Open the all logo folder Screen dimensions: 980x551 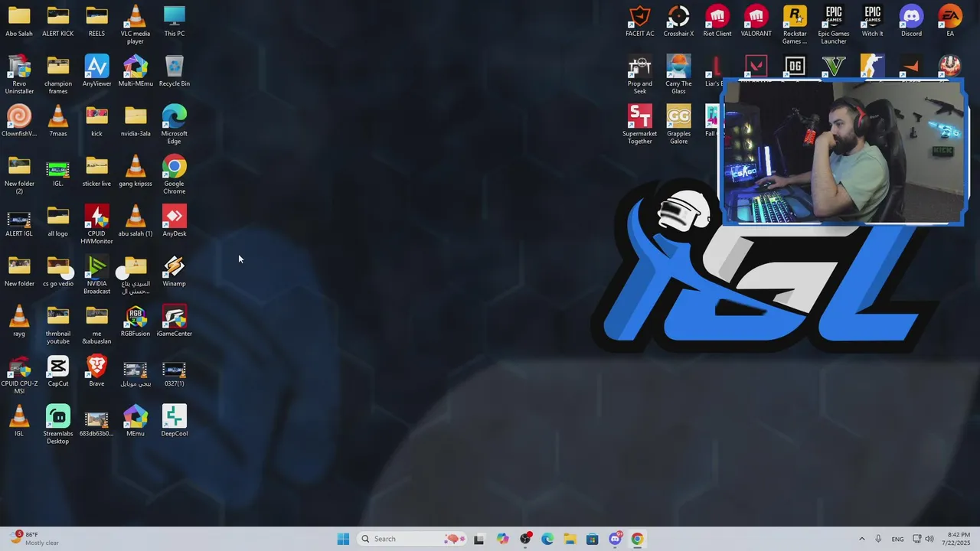click(x=58, y=221)
